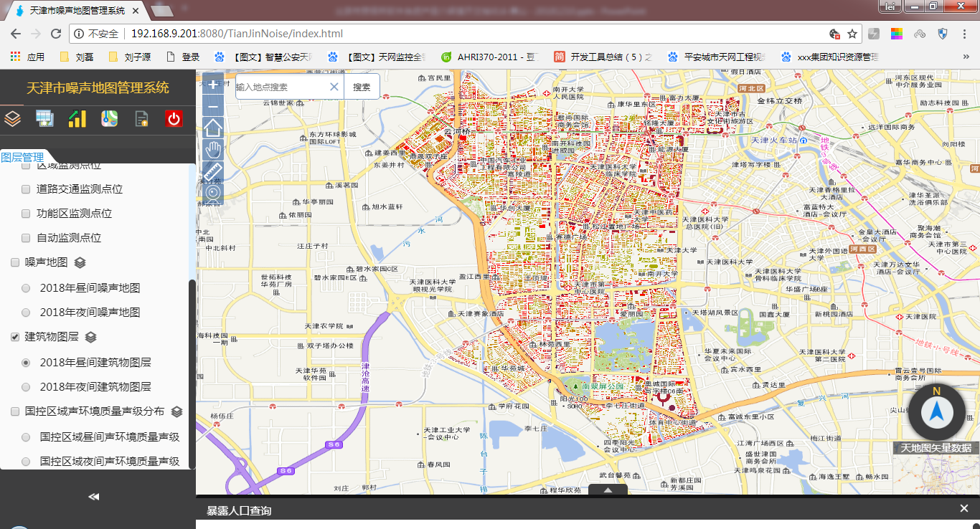
Task: Collapse the sidebar with the double-arrow button
Action: (x=93, y=495)
